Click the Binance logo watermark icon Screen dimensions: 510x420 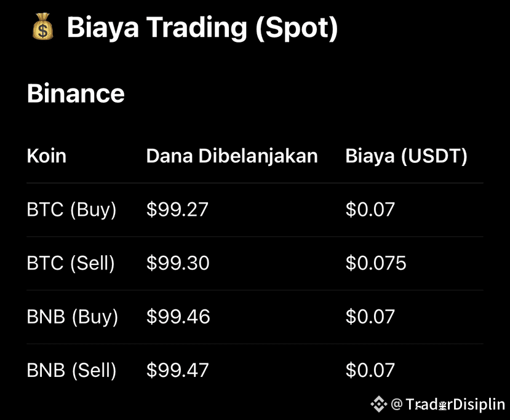click(x=379, y=404)
